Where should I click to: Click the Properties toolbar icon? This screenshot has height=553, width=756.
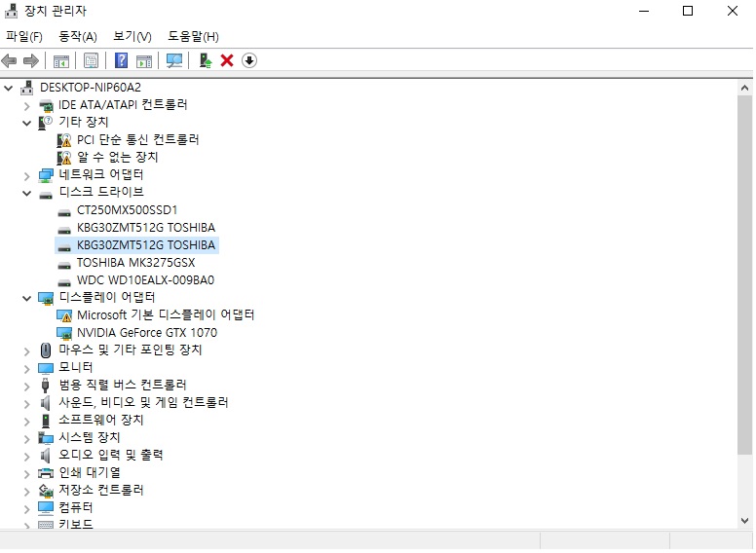91,60
